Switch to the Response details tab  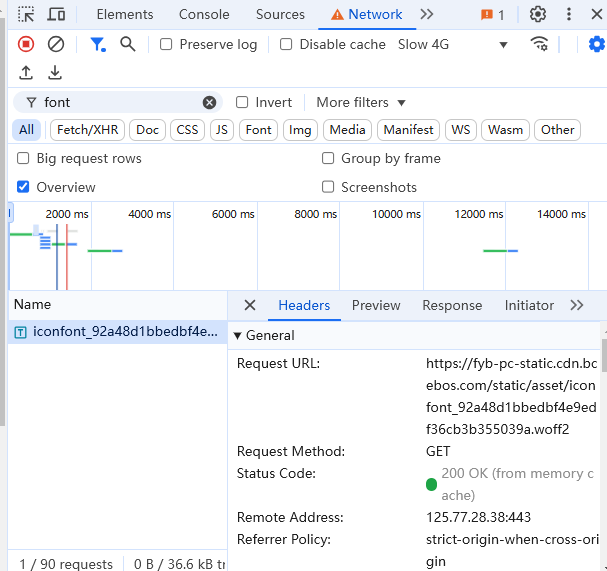(x=452, y=305)
